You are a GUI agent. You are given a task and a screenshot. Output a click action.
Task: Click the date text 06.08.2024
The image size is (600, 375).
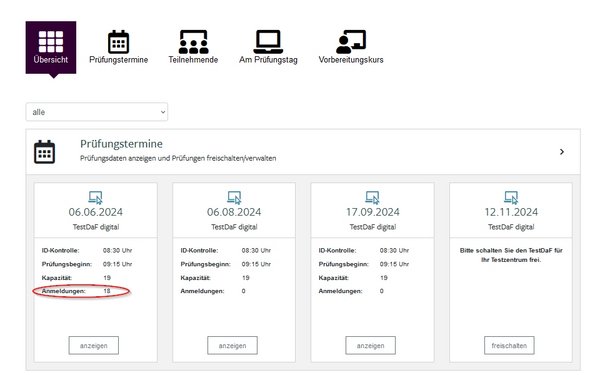[234, 212]
